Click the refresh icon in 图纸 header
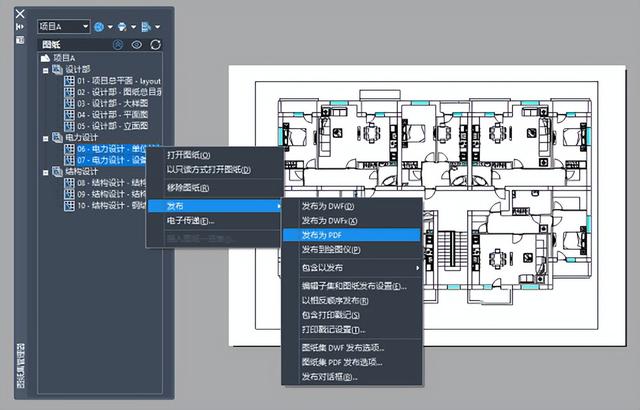640x410 pixels. point(156,45)
